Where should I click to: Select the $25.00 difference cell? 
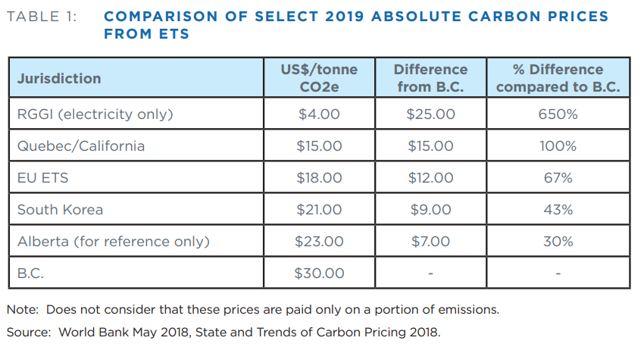(x=430, y=114)
